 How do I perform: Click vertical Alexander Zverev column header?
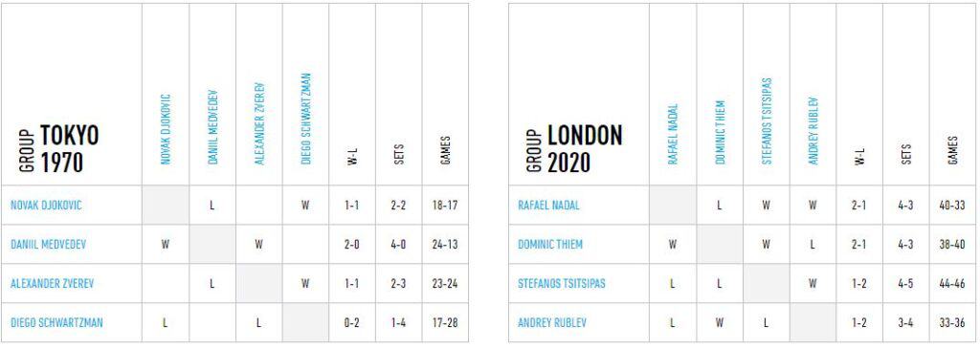pos(259,123)
